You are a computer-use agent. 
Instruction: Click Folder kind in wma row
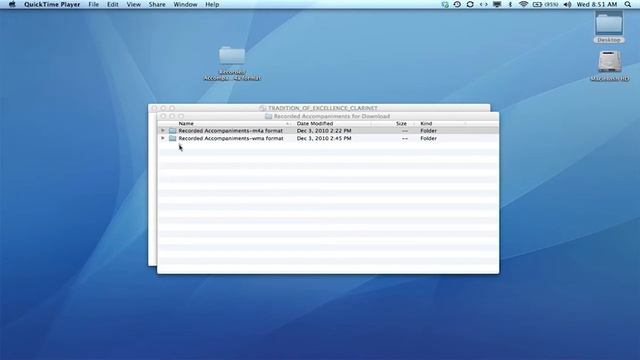429,138
